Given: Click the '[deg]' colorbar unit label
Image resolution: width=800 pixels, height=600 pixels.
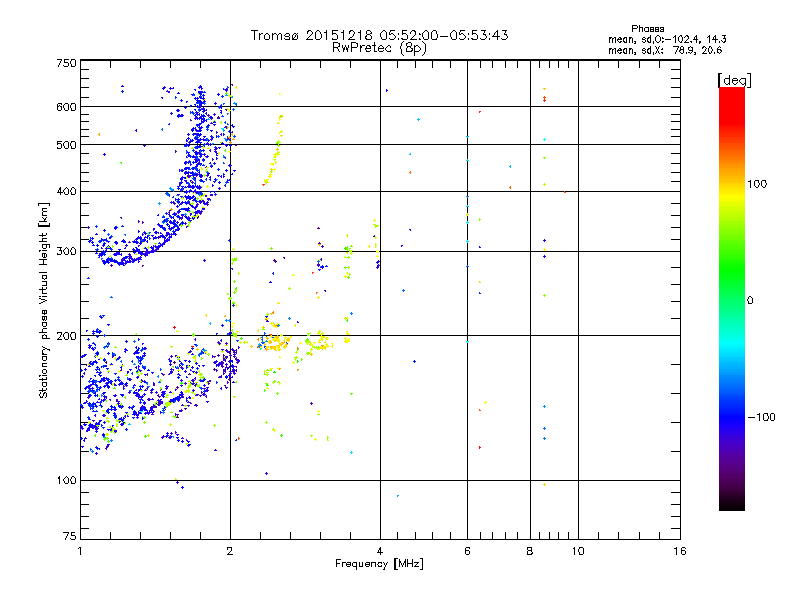Looking at the screenshot, I should tap(734, 80).
